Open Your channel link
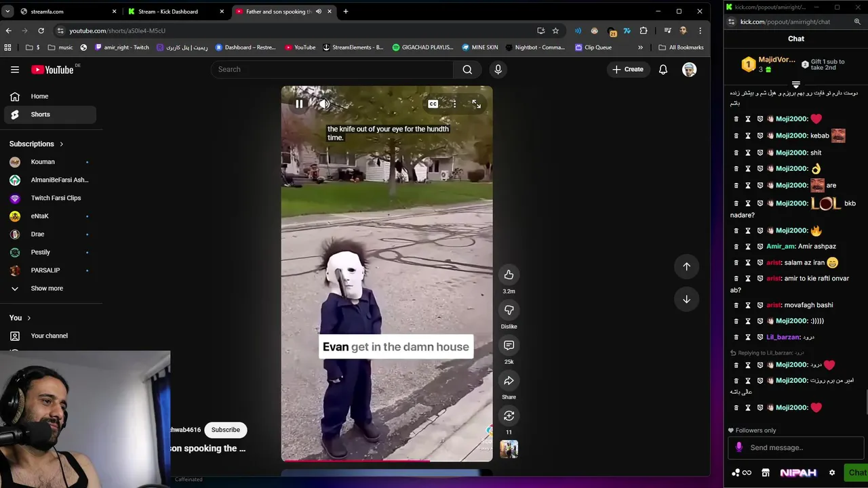This screenshot has width=868, height=488. (x=50, y=335)
